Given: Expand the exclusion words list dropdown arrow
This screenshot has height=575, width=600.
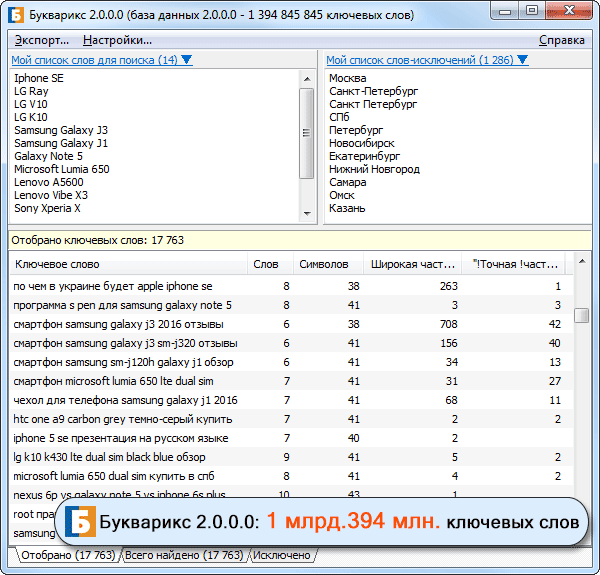Looking at the screenshot, I should tap(522, 60).
